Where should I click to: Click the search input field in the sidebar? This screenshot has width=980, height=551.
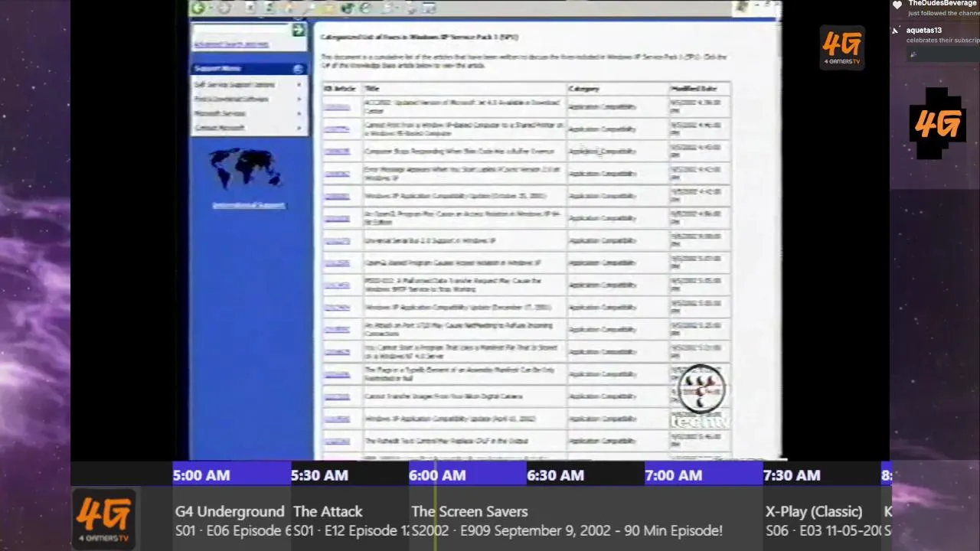click(x=242, y=30)
